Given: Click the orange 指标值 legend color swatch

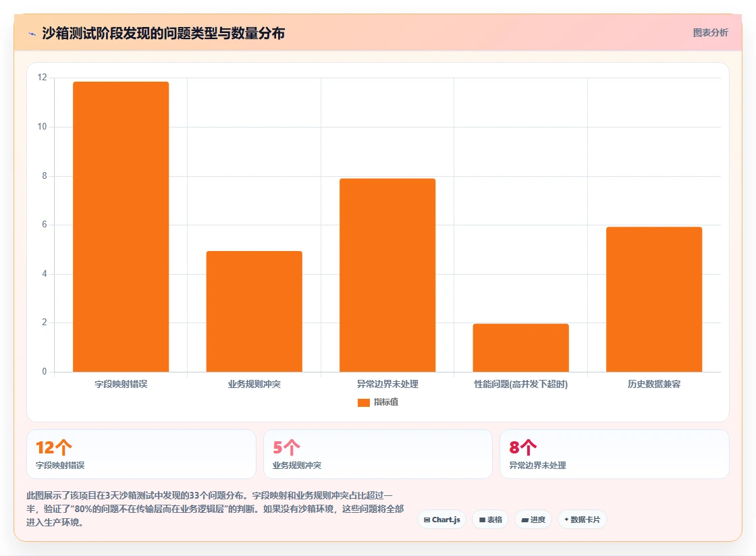Looking at the screenshot, I should (x=364, y=403).
